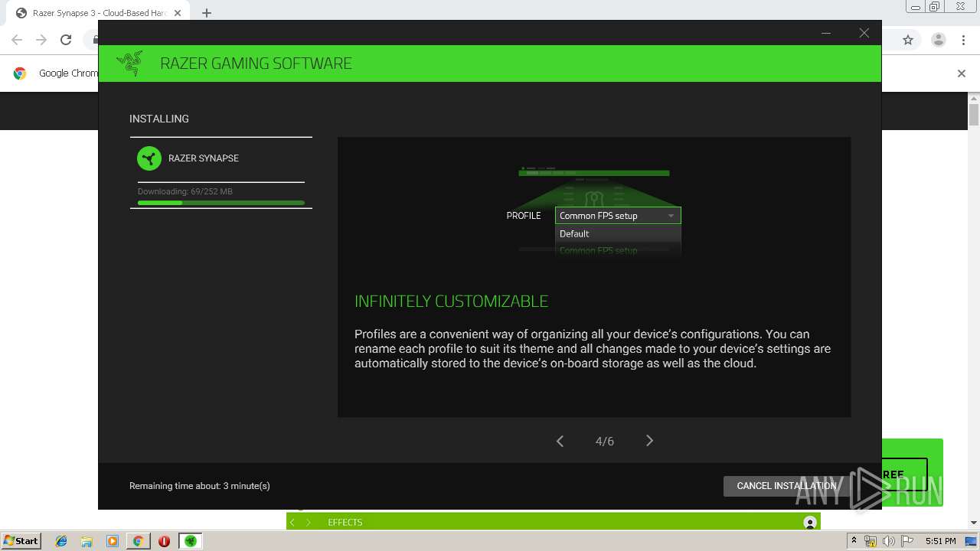Viewport: 980px width, 551px height.
Task: Open the Windows Start menu
Action: click(21, 540)
